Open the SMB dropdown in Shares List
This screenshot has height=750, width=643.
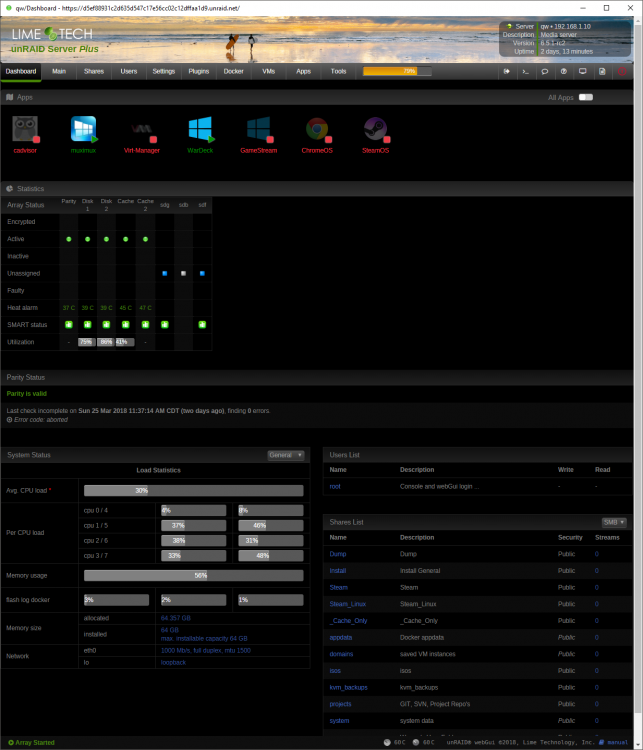tap(614, 522)
